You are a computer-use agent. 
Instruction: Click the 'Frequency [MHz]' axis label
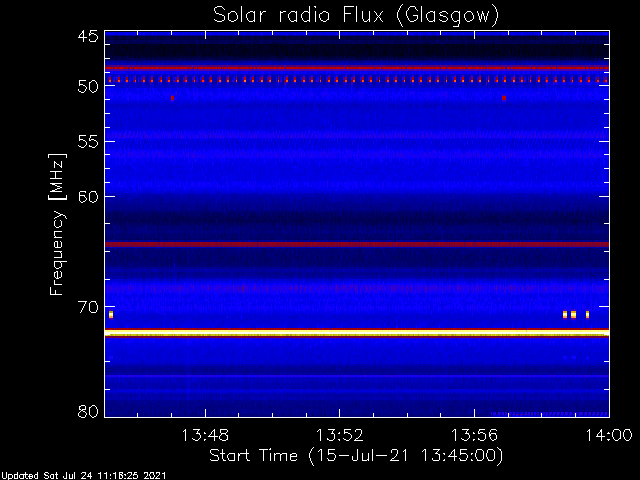(x=57, y=224)
